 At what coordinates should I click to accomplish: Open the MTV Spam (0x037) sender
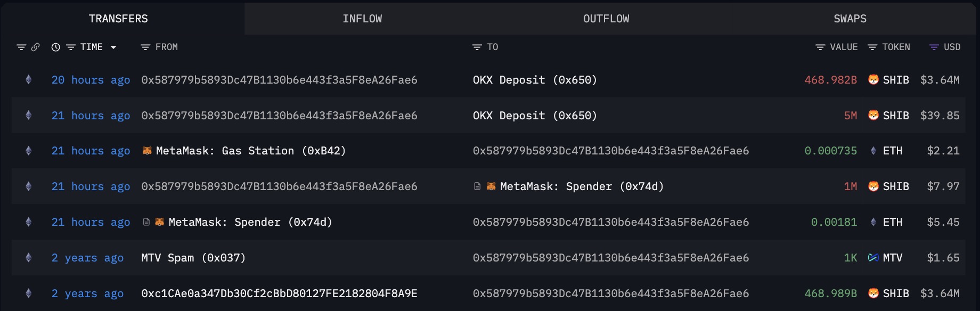click(x=193, y=258)
